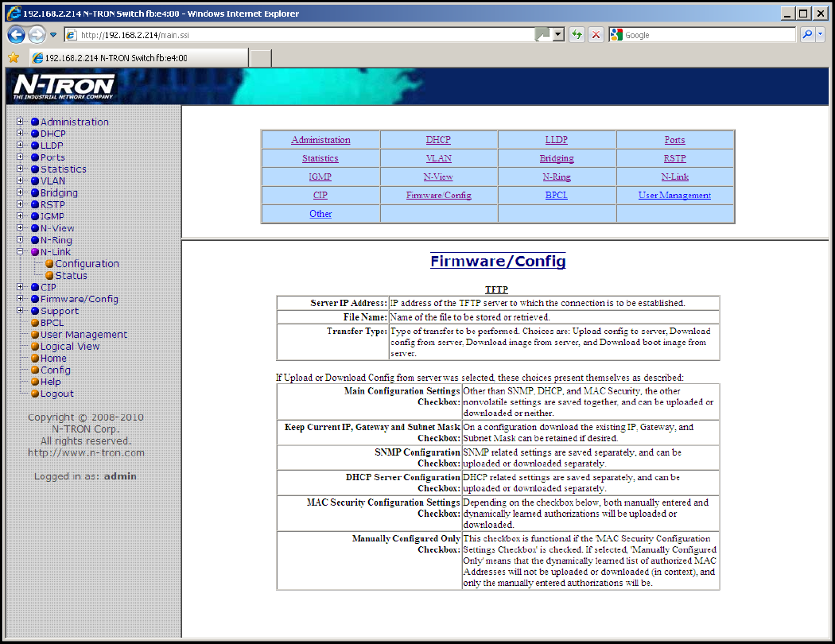835x644 pixels.
Task: Open Administration tree item in sidebar
Action: [75, 122]
